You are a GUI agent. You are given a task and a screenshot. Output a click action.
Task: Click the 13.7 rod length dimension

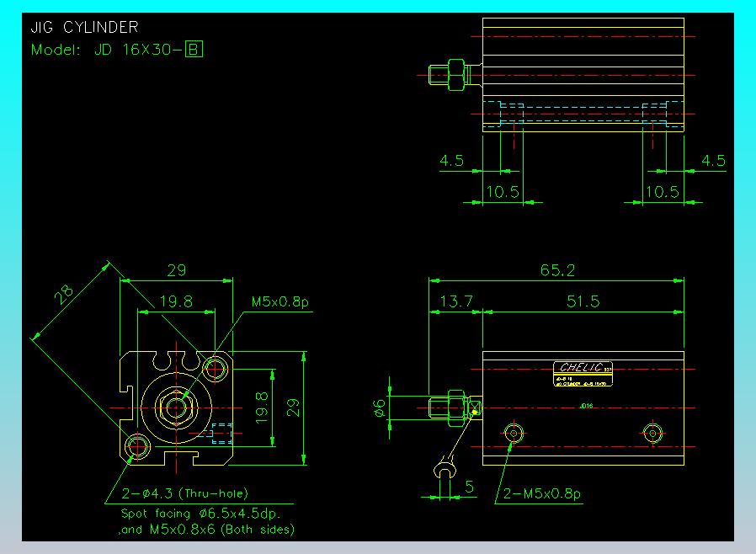pos(456,301)
